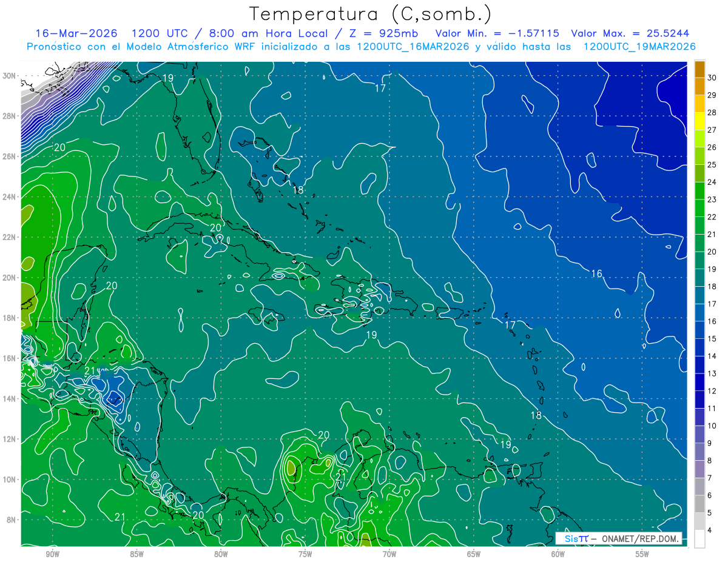Image resolution: width=728 pixels, height=562 pixels.
Task: Click the 65W longitude axis label
Action: (x=474, y=555)
